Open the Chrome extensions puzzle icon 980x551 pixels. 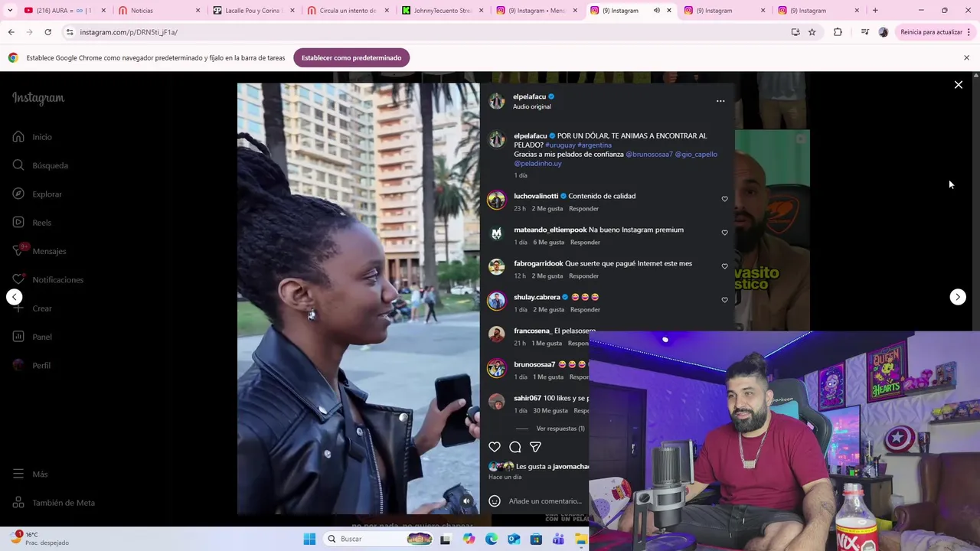click(838, 32)
